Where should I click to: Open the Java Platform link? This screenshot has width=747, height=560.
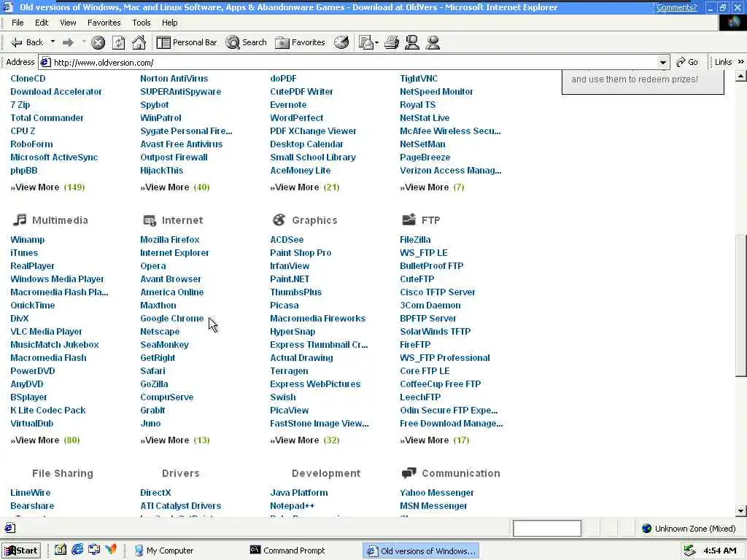298,492
